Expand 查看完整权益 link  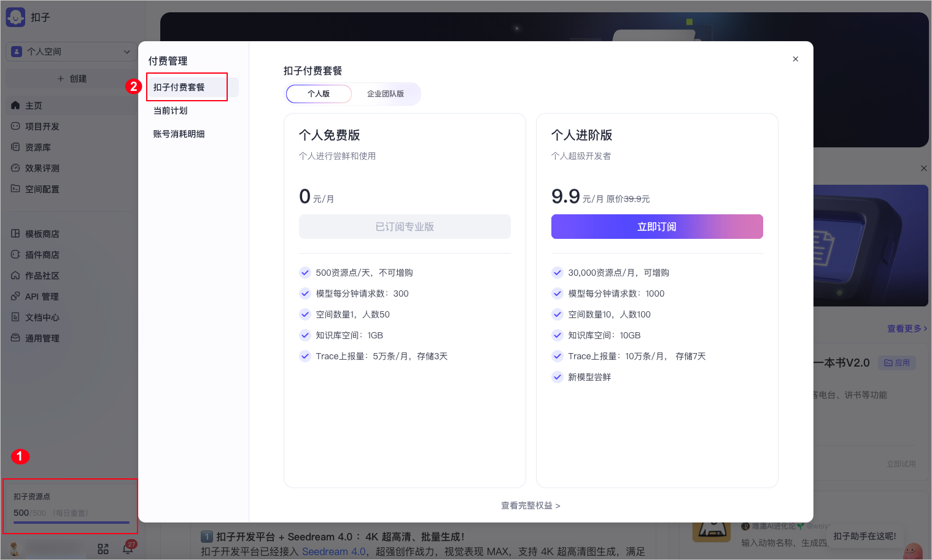click(530, 505)
